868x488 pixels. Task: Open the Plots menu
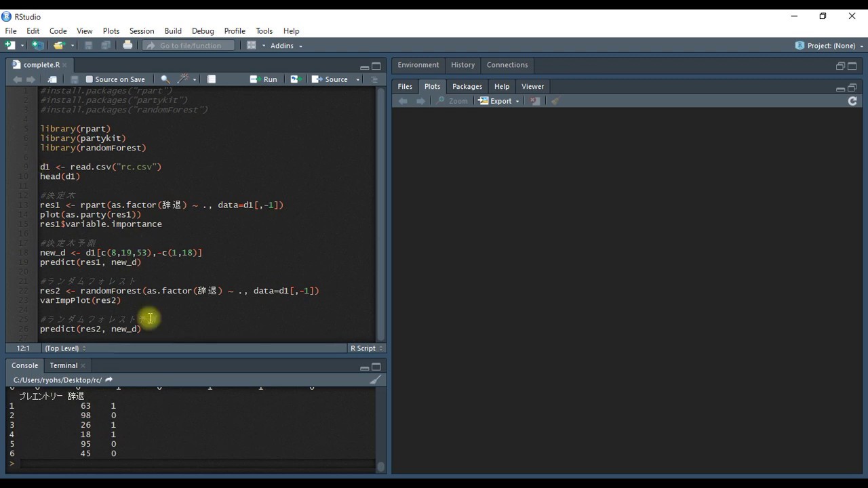click(x=111, y=31)
